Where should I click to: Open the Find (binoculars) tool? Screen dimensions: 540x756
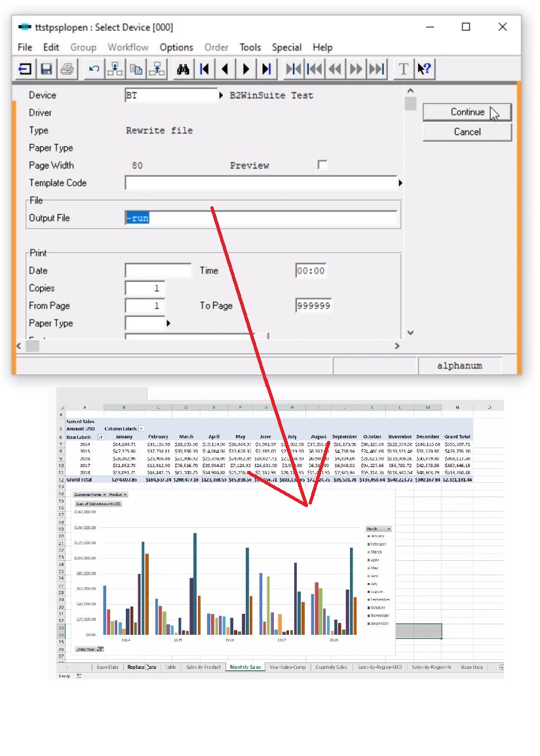[x=183, y=69]
